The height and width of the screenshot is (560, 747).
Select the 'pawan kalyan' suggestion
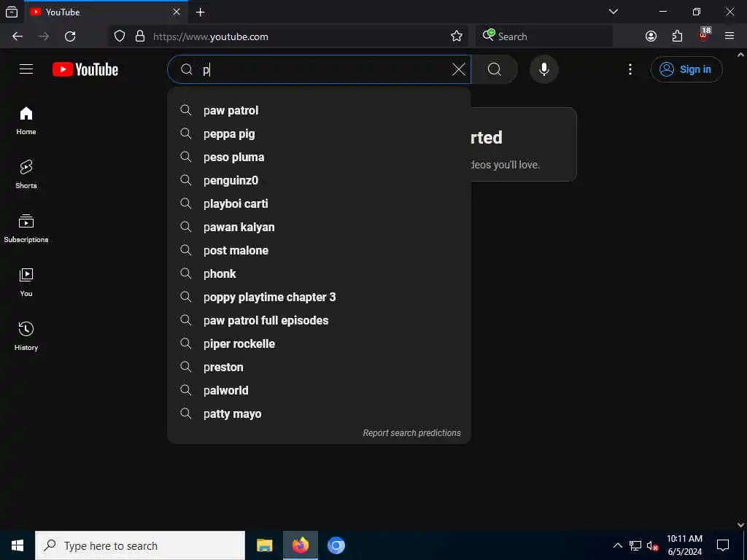(x=320, y=227)
